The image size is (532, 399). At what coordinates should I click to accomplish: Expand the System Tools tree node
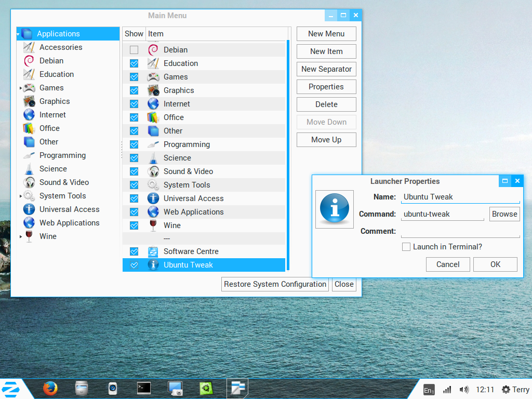(21, 196)
